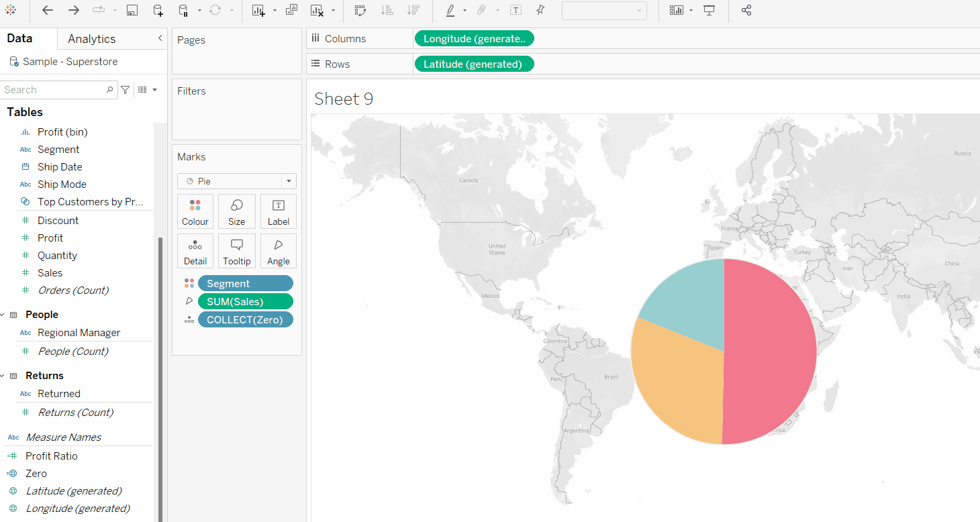Open the Label card in Marks
Image resolution: width=980 pixels, height=522 pixels.
coord(279,211)
